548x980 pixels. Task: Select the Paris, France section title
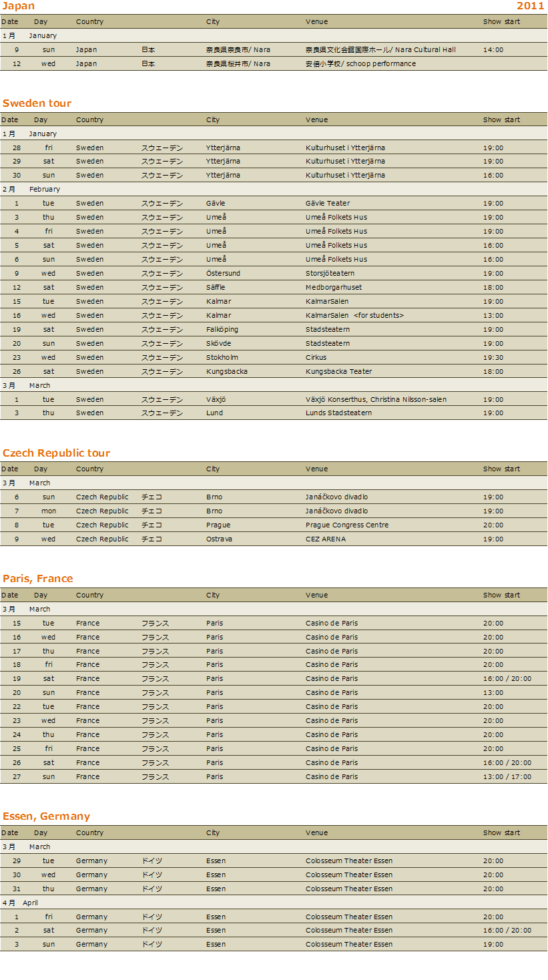tap(37, 579)
